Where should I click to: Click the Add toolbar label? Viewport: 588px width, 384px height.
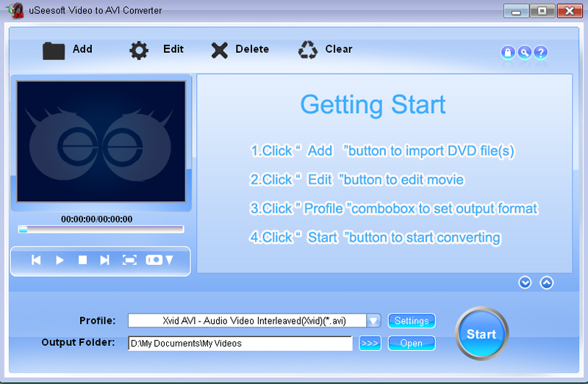click(x=82, y=49)
